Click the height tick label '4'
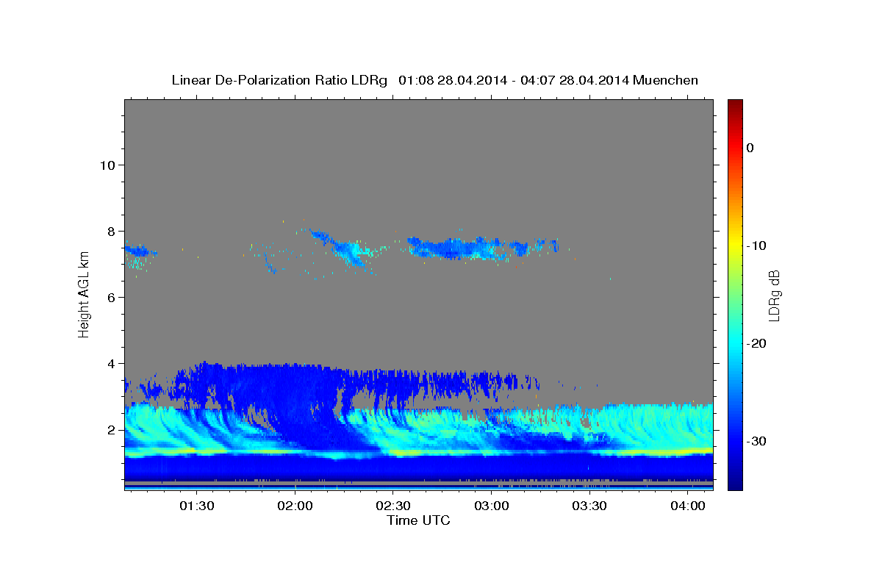 pyautogui.click(x=110, y=363)
